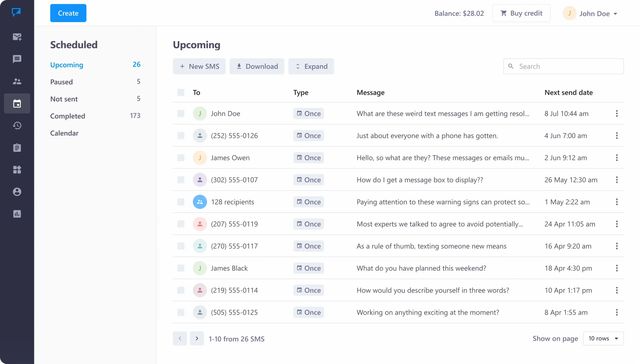The width and height of the screenshot is (640, 364).
Task: Open the widgets/apps sidebar icon
Action: tap(17, 170)
